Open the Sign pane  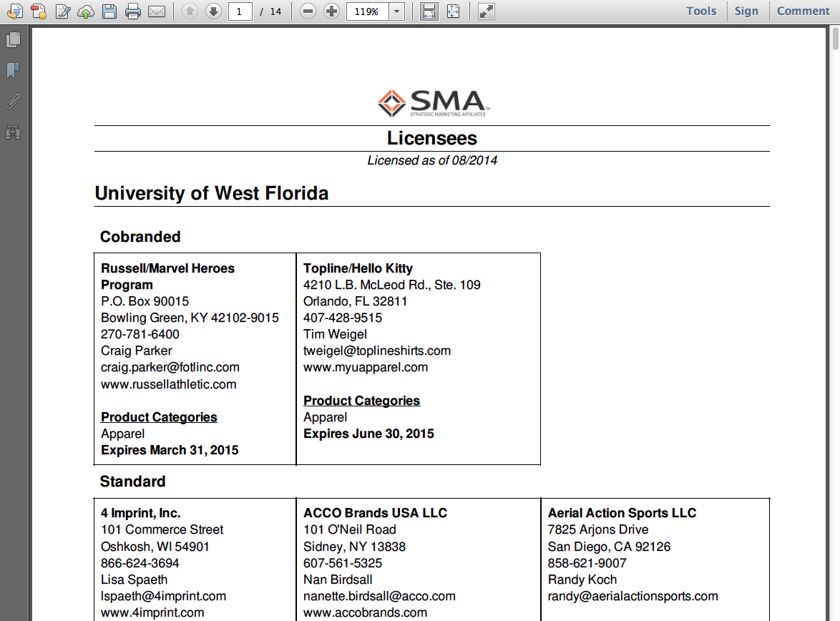coord(746,11)
